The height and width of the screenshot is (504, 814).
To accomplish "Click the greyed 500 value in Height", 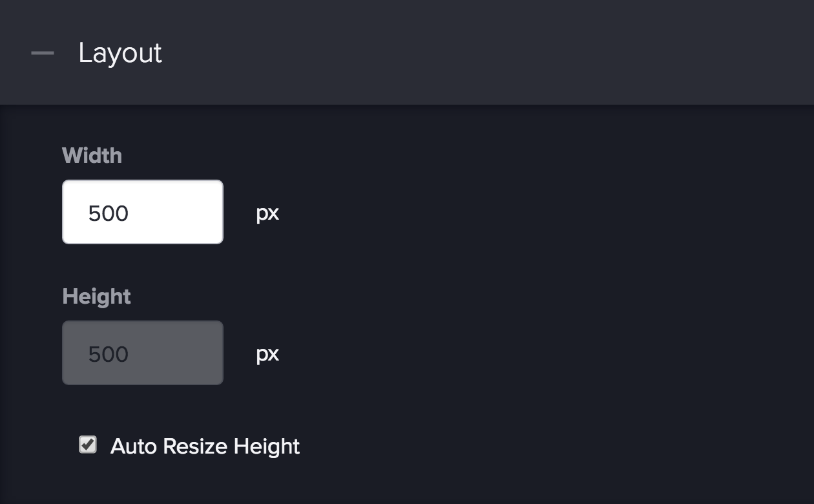I will coord(109,354).
